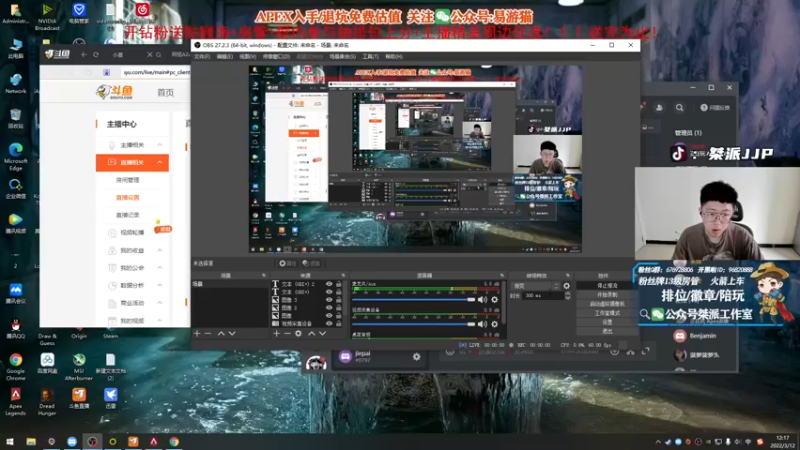Move scene down in scenes list
The height and width of the screenshot is (450, 800).
click(232, 334)
